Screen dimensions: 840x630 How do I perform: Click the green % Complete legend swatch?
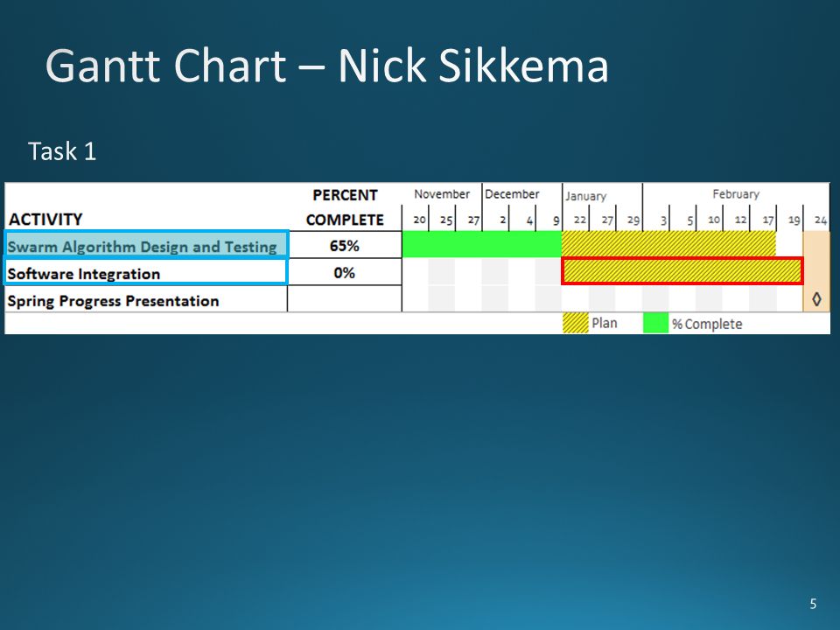click(x=655, y=323)
